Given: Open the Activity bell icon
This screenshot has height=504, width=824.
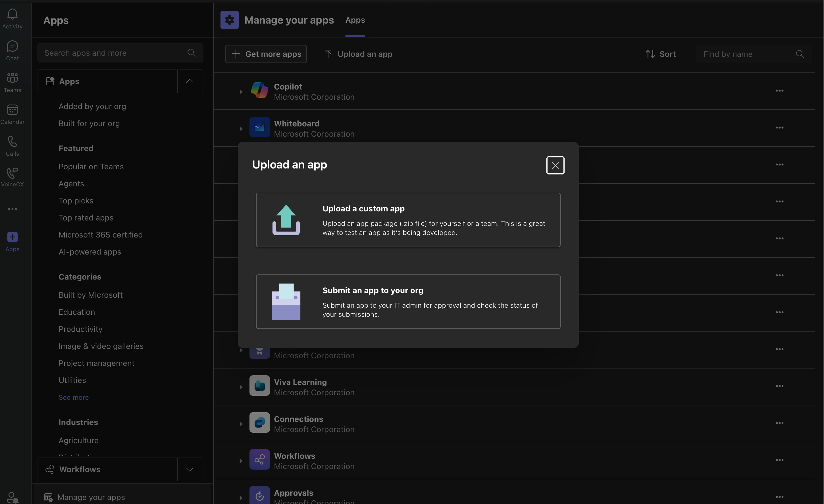Looking at the screenshot, I should [13, 14].
